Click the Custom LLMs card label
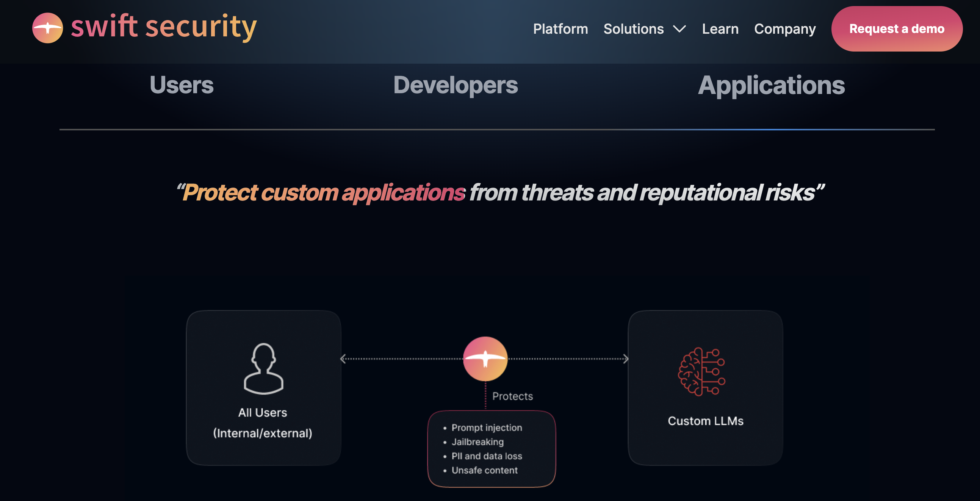980x501 pixels. [705, 421]
